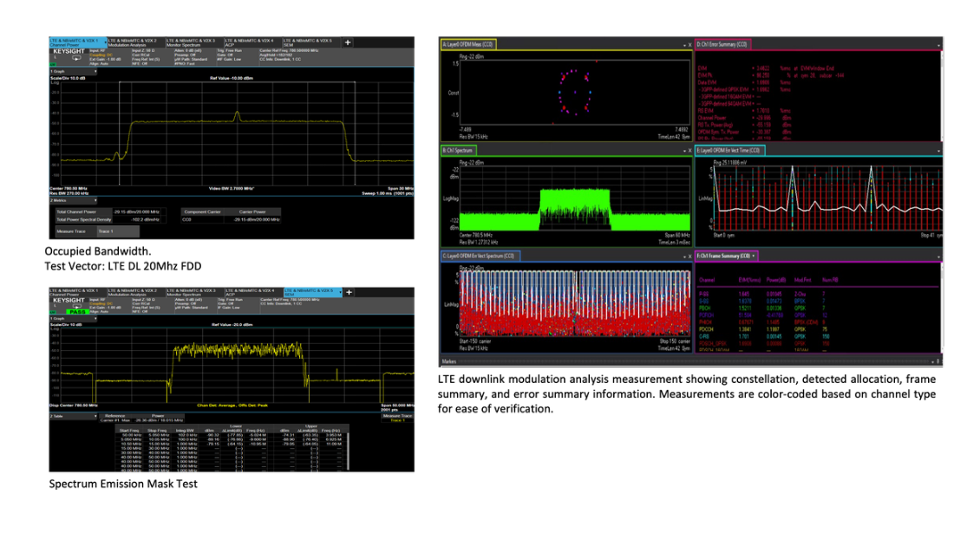Click the Stop Freq column header in SEM table
Viewport: 980px width, 533px height.
point(158,431)
